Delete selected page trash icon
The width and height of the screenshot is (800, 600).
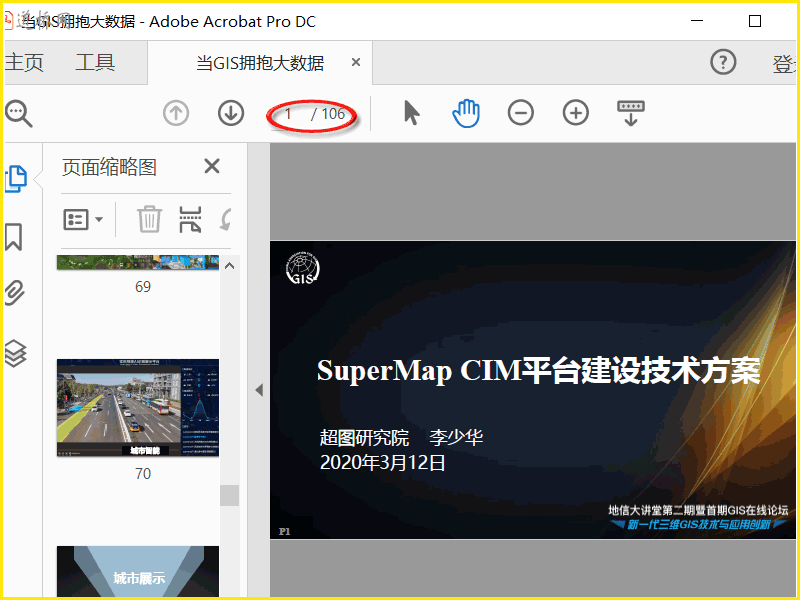pyautogui.click(x=149, y=219)
